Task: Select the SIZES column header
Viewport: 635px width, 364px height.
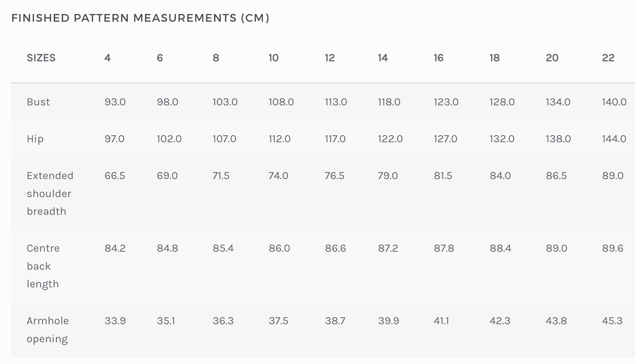Action: click(x=41, y=58)
